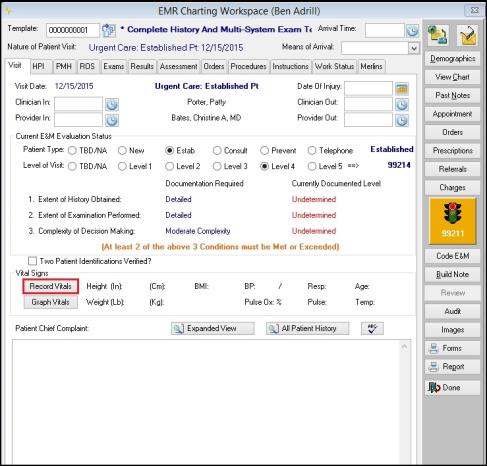Set Arrival Time using its clock icon
The image size is (487, 466).
pyautogui.click(x=412, y=31)
